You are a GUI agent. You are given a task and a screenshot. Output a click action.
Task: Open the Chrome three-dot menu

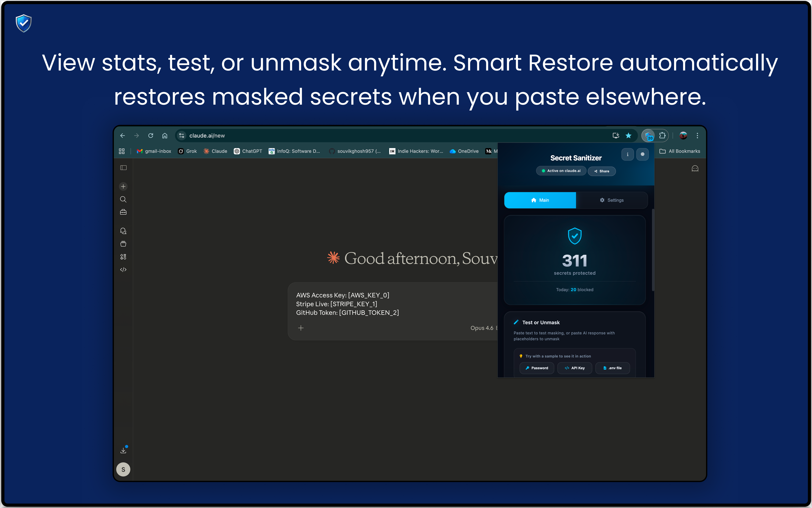click(697, 135)
